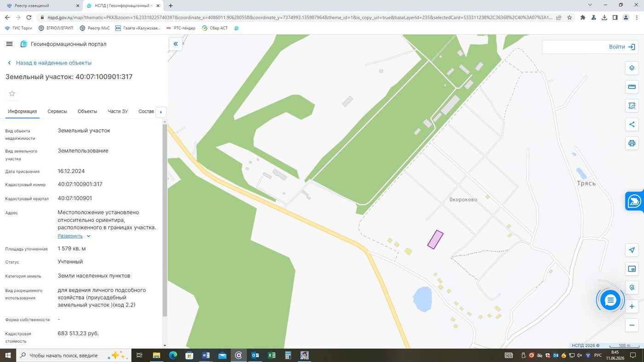Show more tabs with right arrow

click(x=161, y=112)
